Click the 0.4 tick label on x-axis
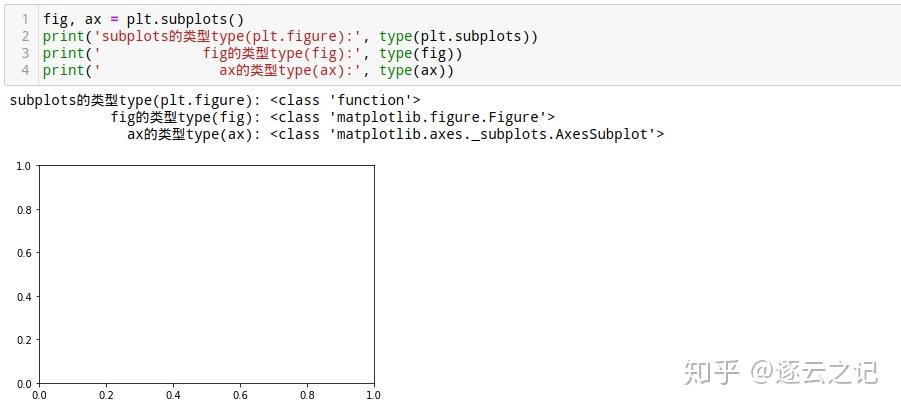Screen dimensions: 901x409 [173, 395]
